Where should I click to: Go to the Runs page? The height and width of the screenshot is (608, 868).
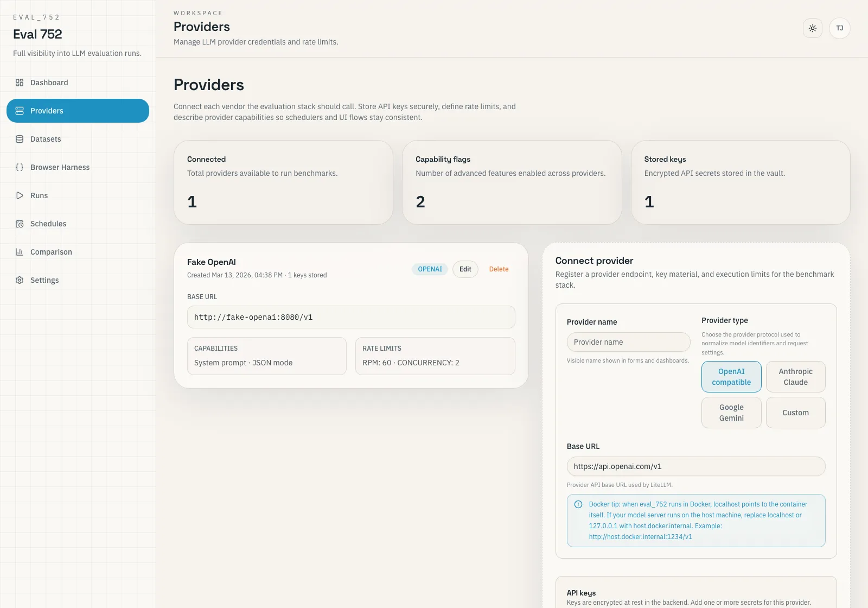[39, 195]
